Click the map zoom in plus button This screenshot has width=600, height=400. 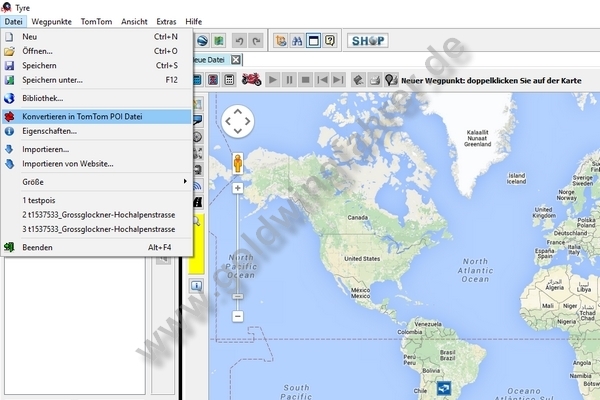(238, 187)
